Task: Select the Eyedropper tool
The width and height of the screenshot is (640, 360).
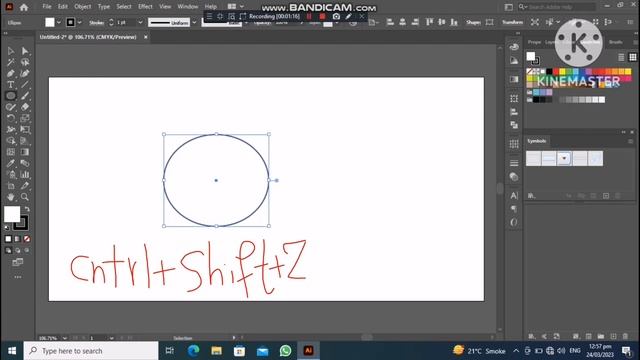Action: [11, 163]
